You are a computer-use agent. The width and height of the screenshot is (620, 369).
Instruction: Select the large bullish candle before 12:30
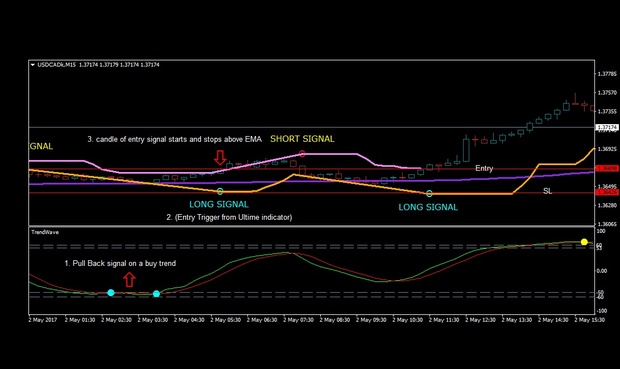pyautogui.click(x=466, y=149)
